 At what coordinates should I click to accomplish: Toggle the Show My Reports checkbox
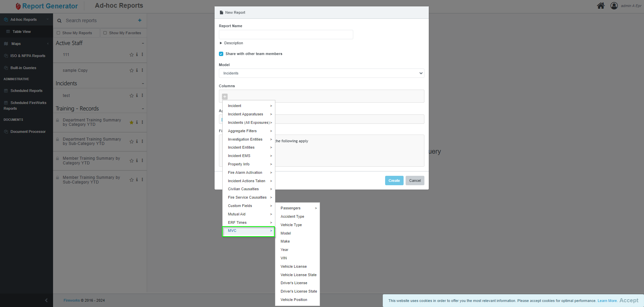(x=58, y=33)
